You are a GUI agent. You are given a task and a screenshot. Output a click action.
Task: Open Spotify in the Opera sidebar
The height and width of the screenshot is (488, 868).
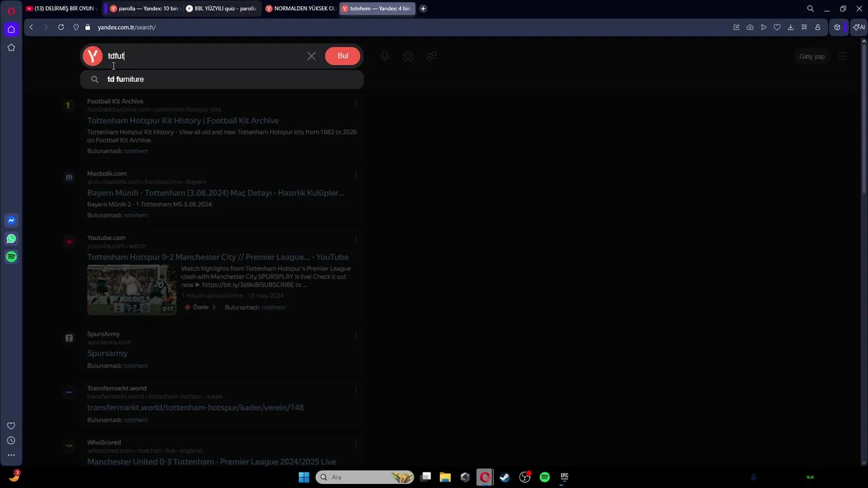click(11, 257)
